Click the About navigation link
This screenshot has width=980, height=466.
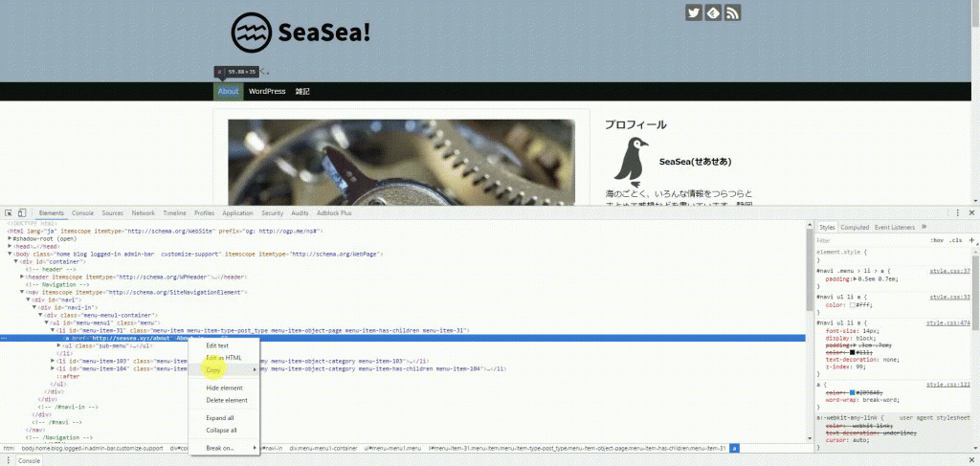[x=228, y=91]
